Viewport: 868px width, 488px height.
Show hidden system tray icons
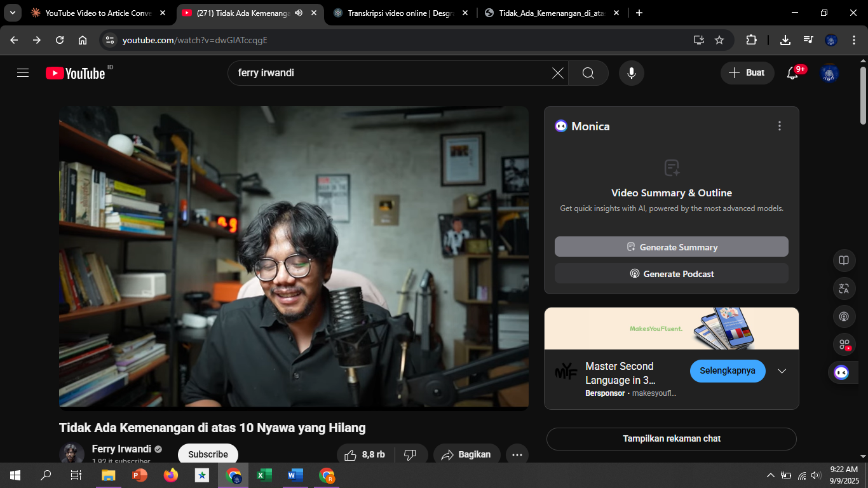(x=770, y=475)
